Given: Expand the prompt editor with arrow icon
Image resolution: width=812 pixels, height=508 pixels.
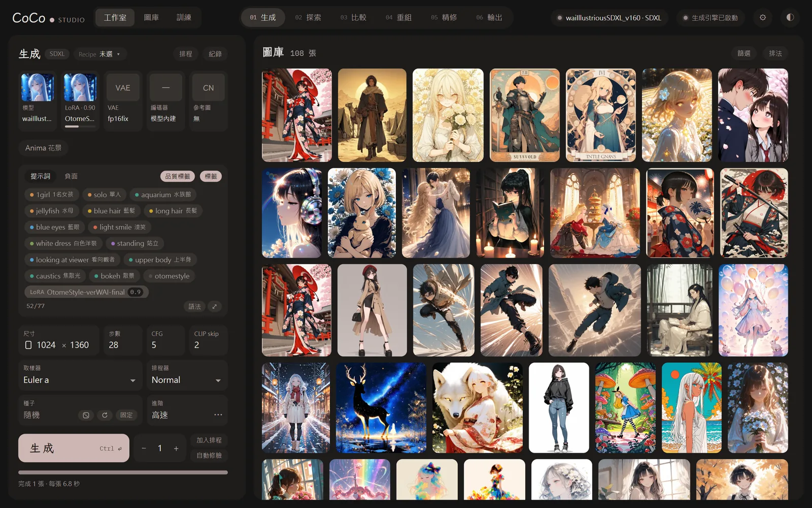Looking at the screenshot, I should click(x=215, y=306).
